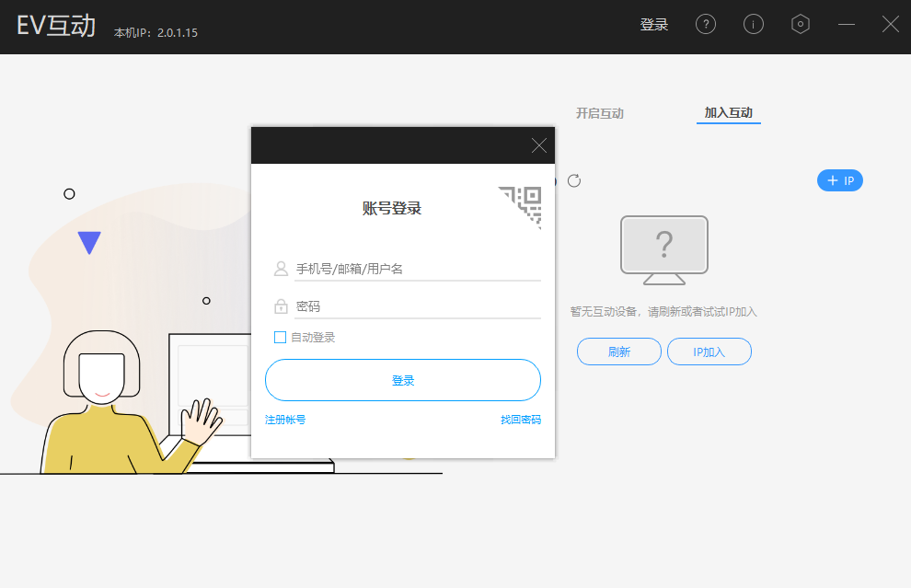Image resolution: width=911 pixels, height=588 pixels.
Task: Open settings with the hexagon gear icon
Action: 801,24
